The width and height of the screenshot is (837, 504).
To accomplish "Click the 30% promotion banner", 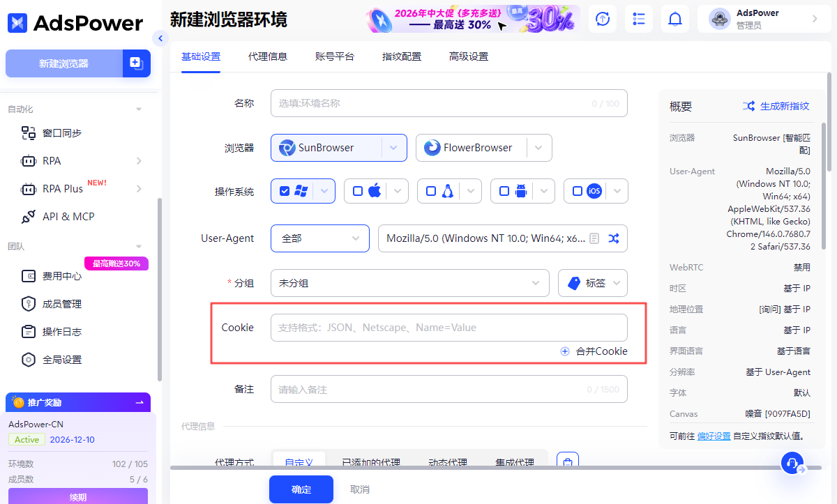I will [472, 19].
